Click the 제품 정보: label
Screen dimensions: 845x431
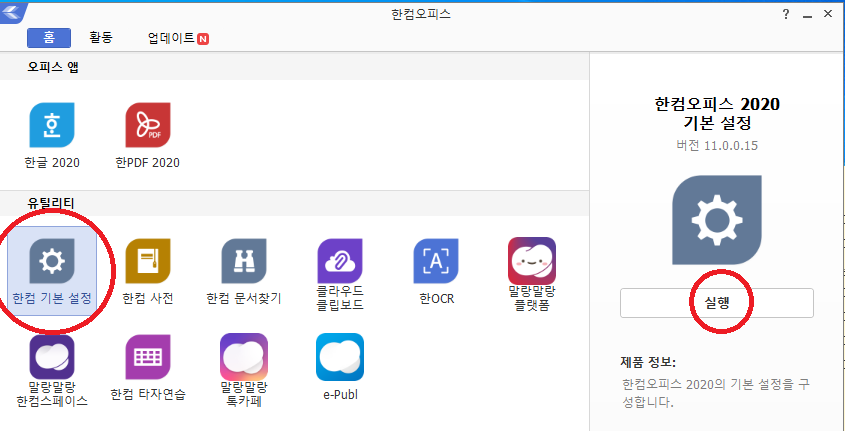click(648, 361)
